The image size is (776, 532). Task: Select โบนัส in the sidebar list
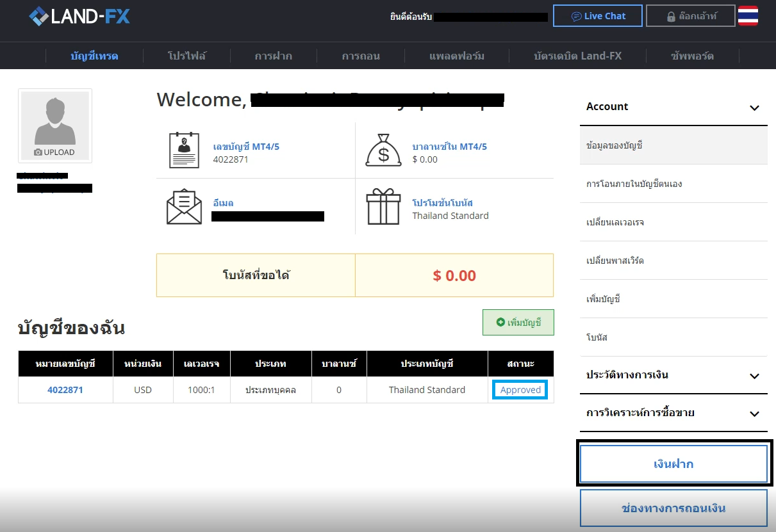click(x=673, y=337)
